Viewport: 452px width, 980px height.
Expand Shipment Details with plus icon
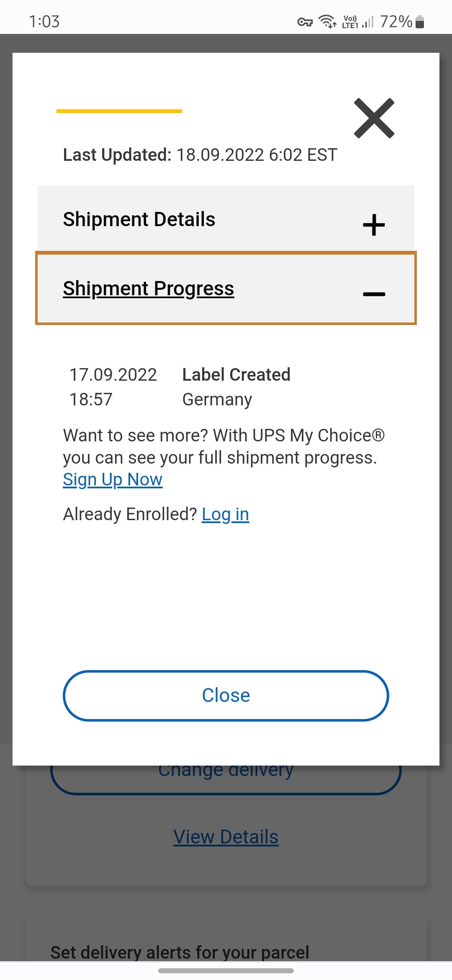point(374,225)
